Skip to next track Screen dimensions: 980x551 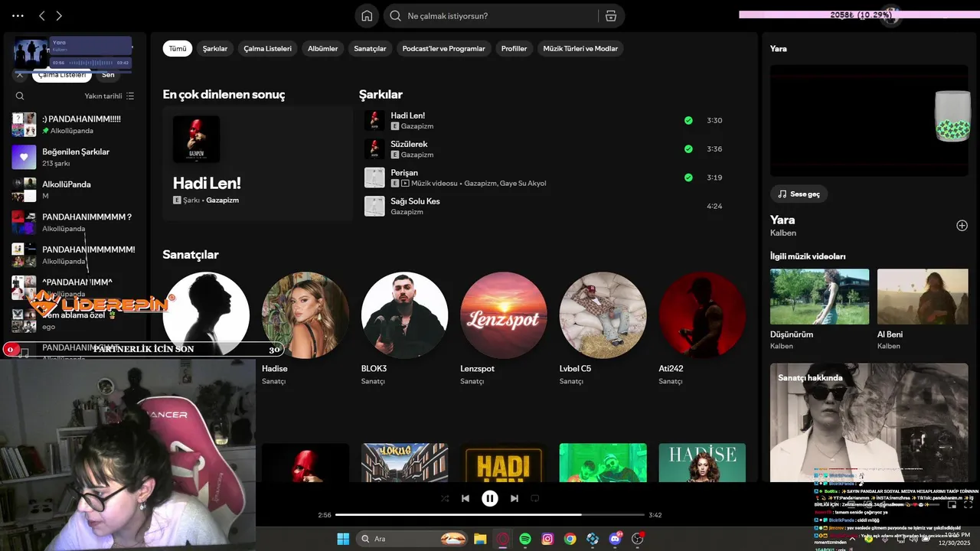point(514,498)
